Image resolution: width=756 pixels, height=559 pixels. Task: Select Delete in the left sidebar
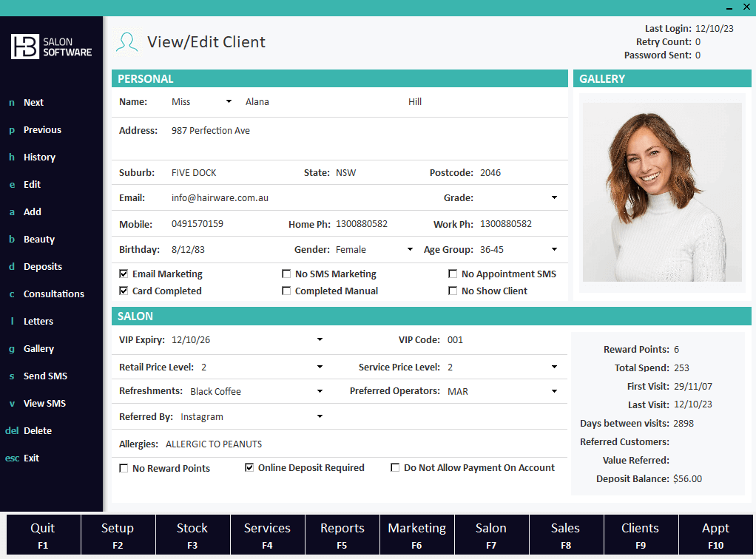(37, 431)
